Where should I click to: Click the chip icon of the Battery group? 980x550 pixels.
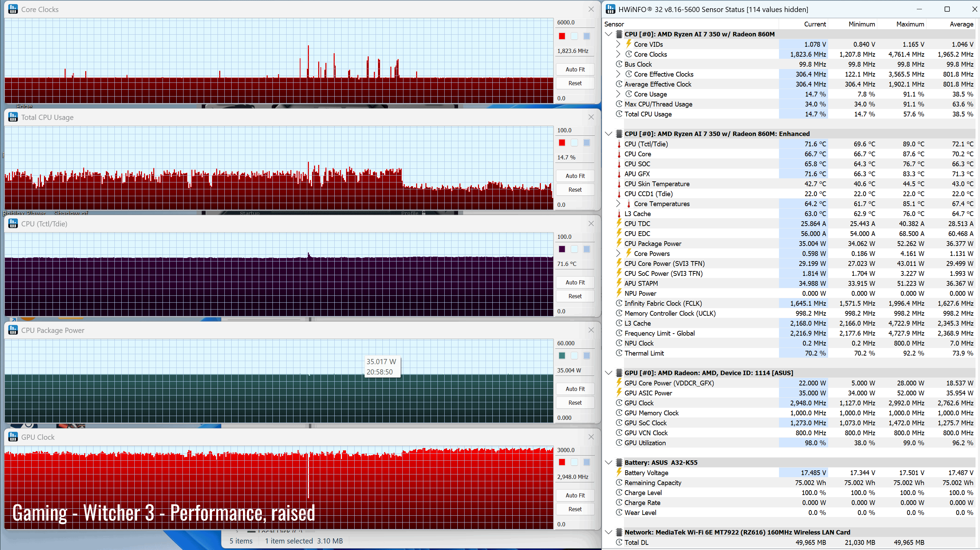coord(619,462)
